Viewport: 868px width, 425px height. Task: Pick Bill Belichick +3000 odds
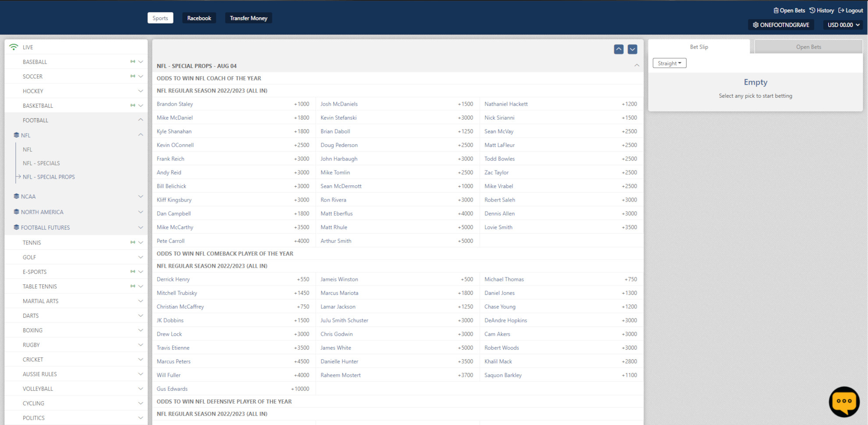point(233,186)
